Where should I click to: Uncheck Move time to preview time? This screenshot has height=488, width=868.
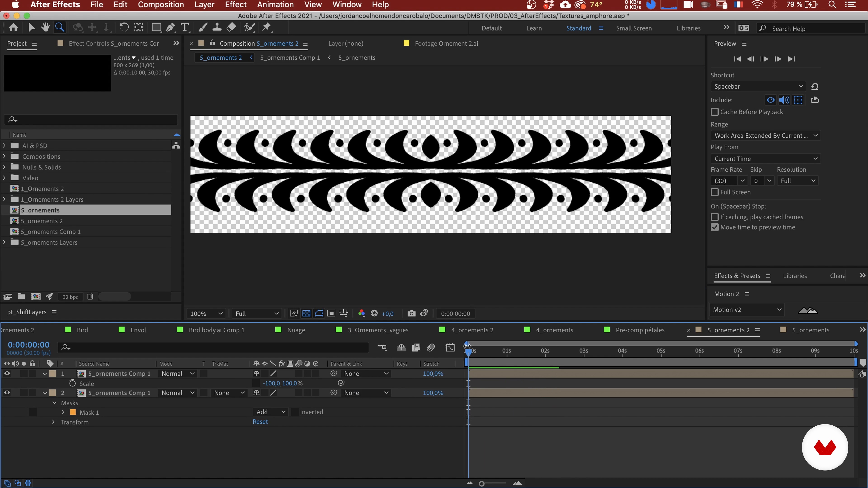(715, 227)
